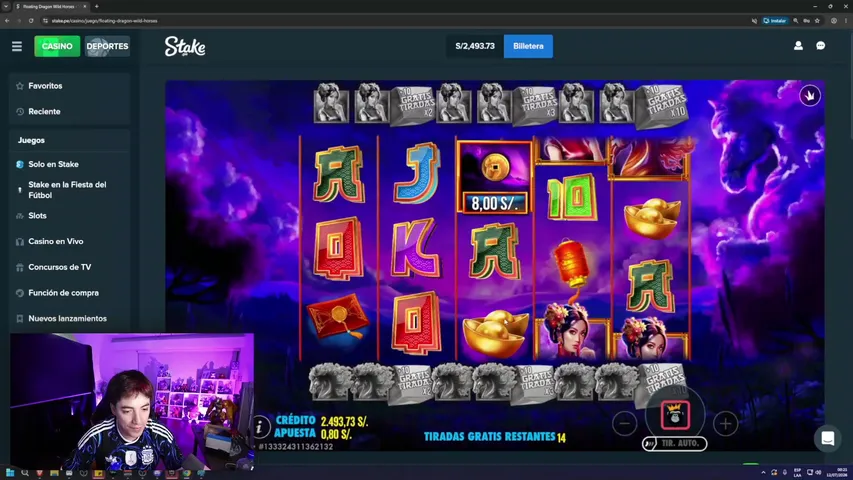The image size is (853, 480).
Task: Select Solo en Stake in sidebar
Action: click(70, 164)
